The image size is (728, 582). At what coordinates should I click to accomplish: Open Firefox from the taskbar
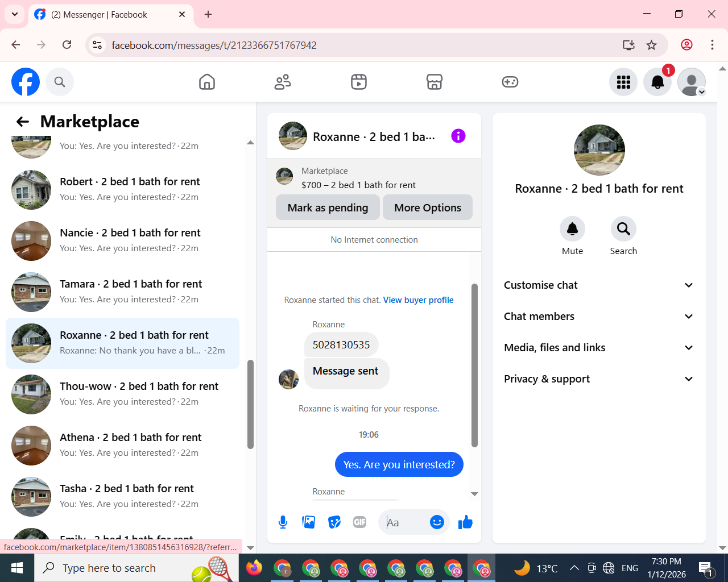tap(254, 568)
